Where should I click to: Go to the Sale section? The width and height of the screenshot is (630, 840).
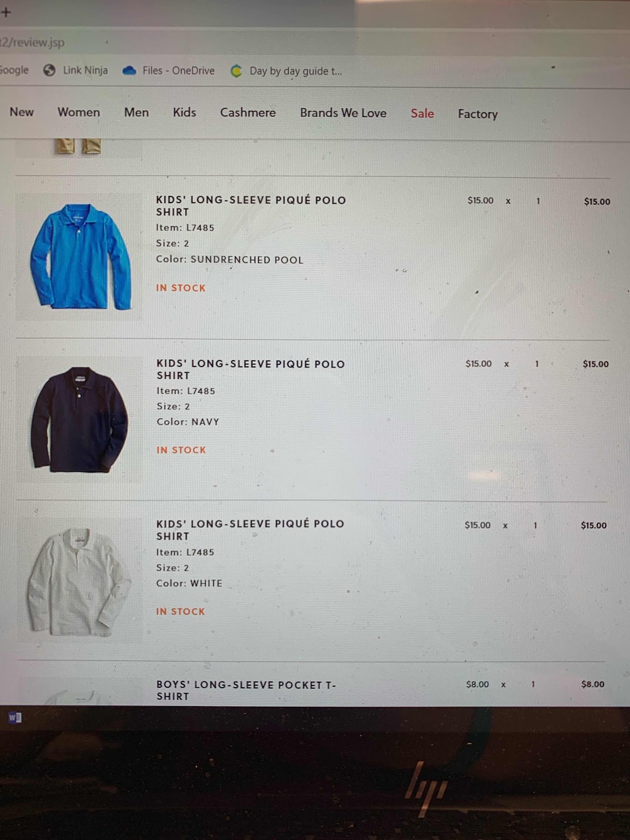click(422, 113)
